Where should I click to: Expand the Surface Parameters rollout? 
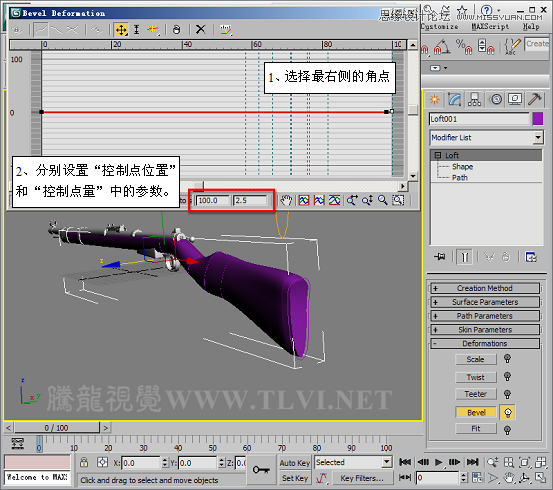485,302
